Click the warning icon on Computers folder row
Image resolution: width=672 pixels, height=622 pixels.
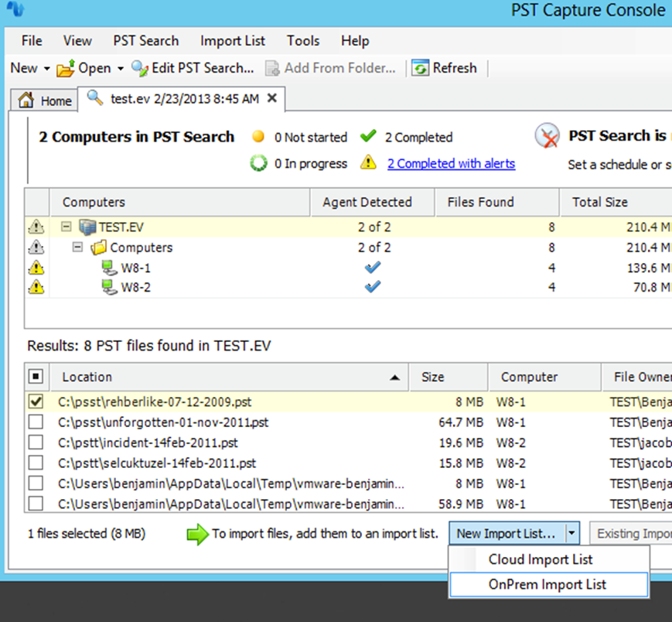36,247
